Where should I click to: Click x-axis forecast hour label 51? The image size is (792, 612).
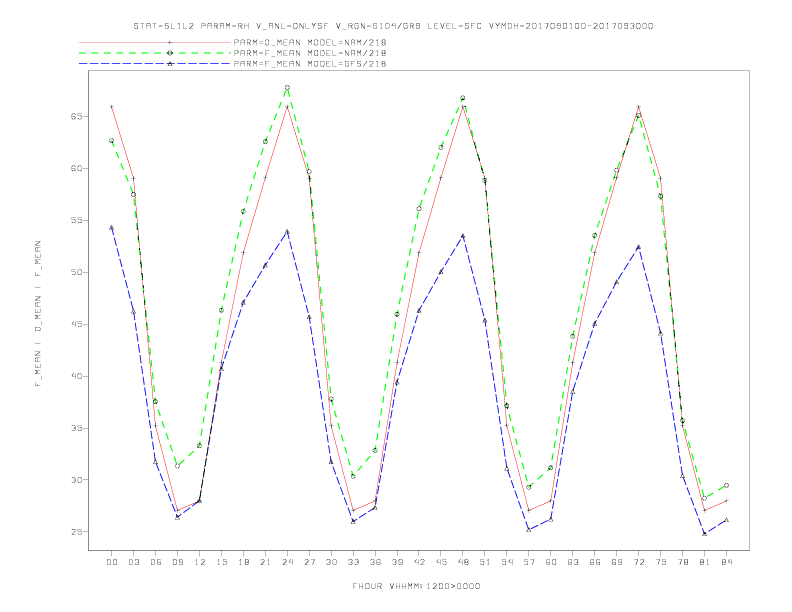click(x=485, y=562)
